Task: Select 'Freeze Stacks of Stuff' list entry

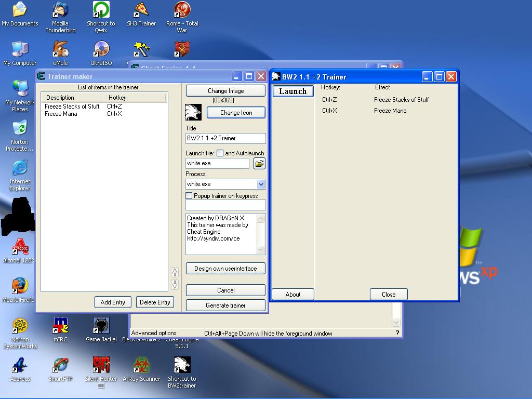Action: (x=72, y=107)
